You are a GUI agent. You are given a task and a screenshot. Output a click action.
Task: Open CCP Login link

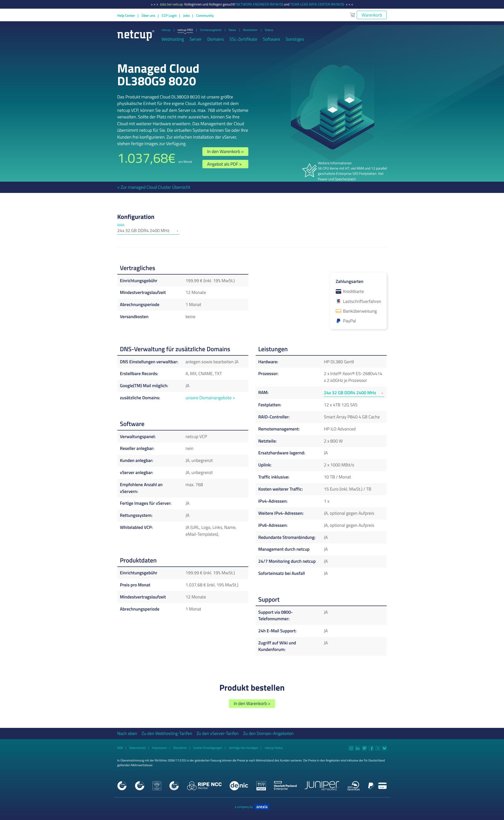tap(169, 16)
